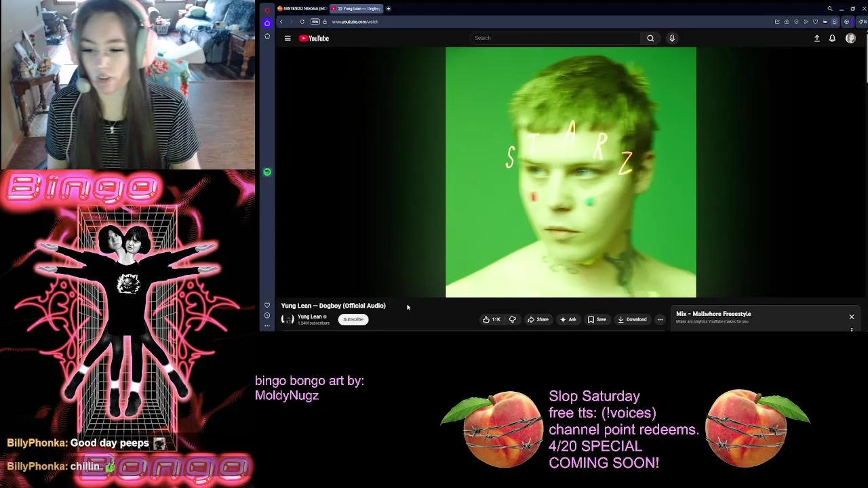Open sidebar more options dots
Image resolution: width=868 pixels, height=488 pixels.
tap(267, 326)
